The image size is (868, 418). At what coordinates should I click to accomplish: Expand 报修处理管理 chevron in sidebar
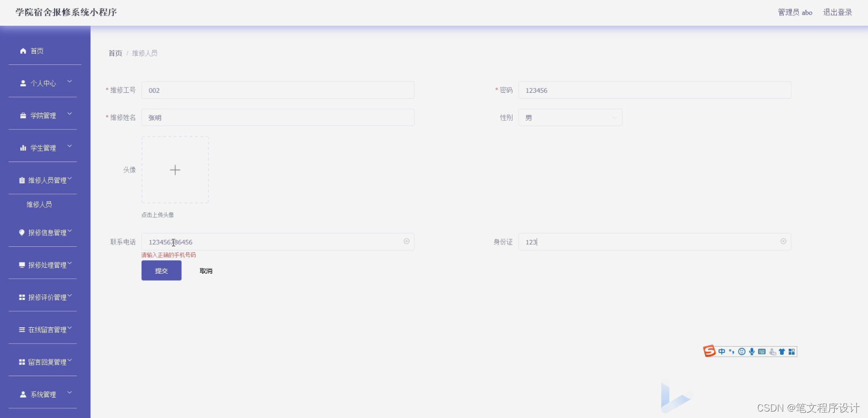click(x=70, y=263)
